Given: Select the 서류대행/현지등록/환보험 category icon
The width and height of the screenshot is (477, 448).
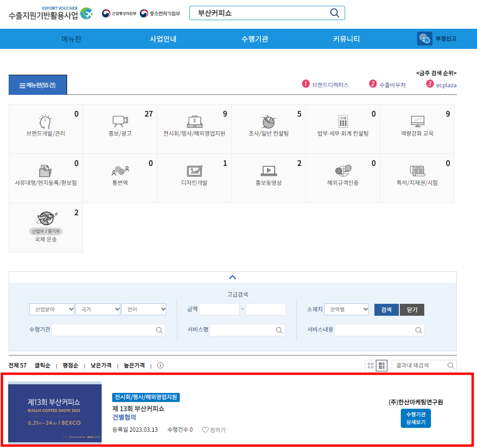Looking at the screenshot, I should pos(46,171).
